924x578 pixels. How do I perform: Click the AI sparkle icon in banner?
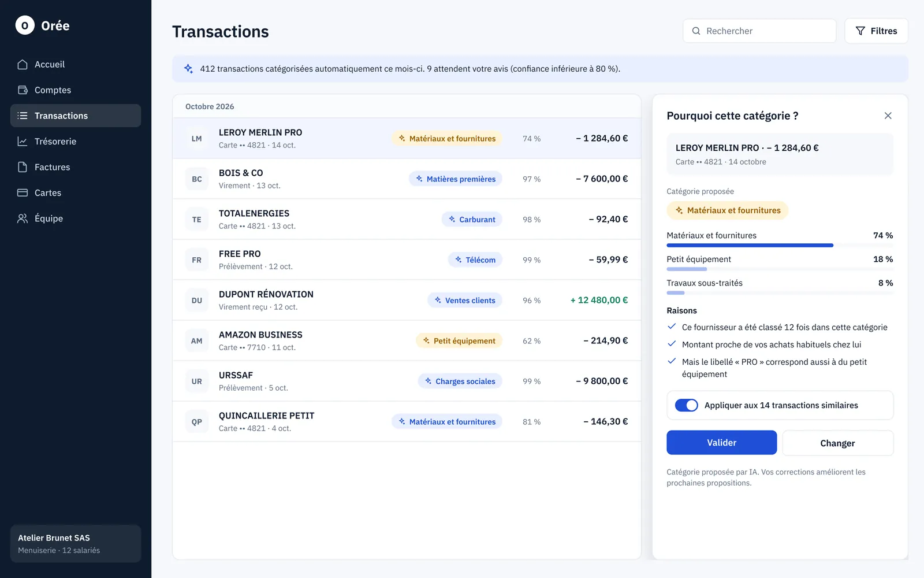tap(188, 69)
